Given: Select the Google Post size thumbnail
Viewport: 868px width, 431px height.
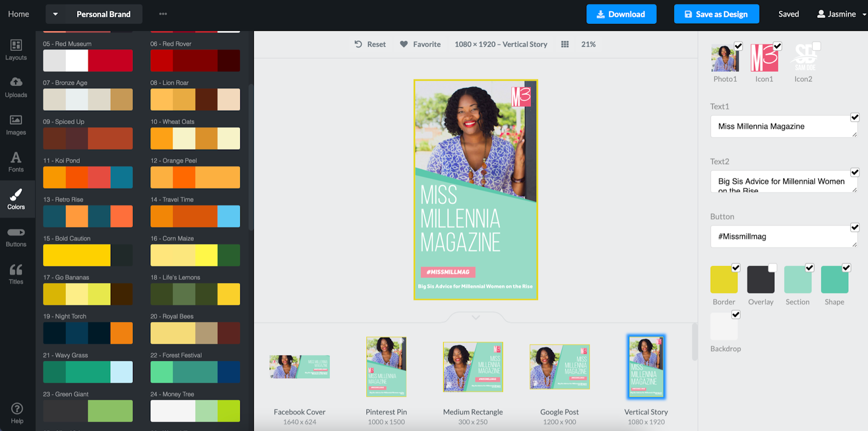Looking at the screenshot, I should (x=560, y=367).
